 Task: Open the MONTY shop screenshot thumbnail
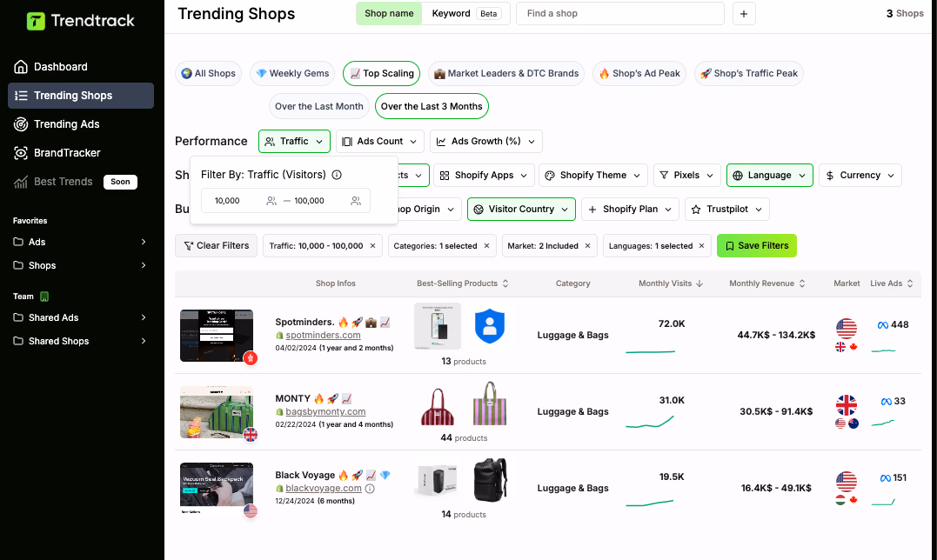[x=217, y=412]
